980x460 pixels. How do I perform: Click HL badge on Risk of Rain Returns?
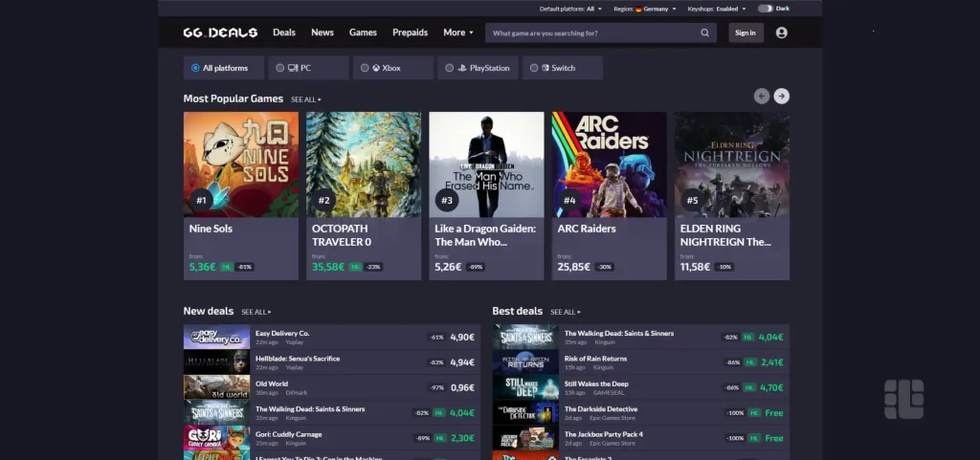[x=750, y=362]
